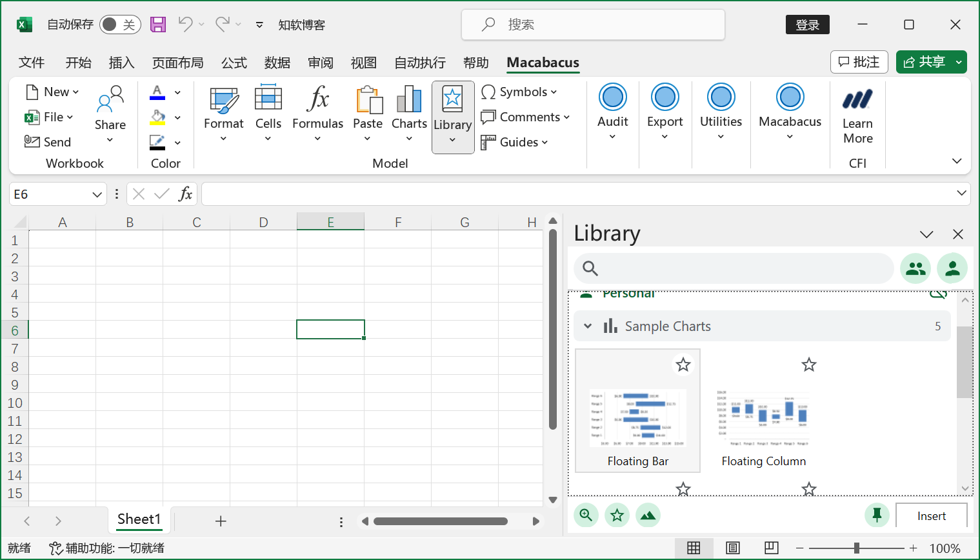Click the 批注 comments button

pos(859,62)
